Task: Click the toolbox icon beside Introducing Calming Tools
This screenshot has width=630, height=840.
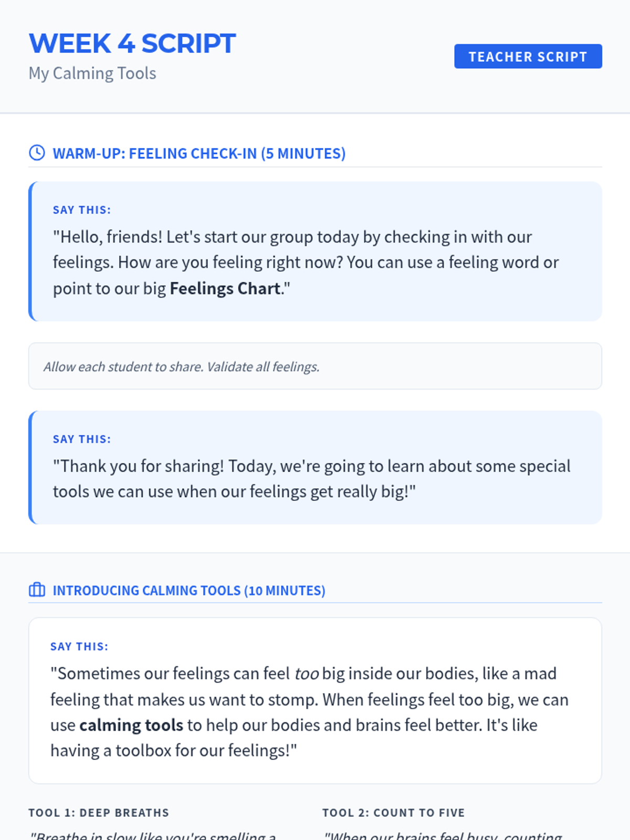Action: (x=37, y=590)
